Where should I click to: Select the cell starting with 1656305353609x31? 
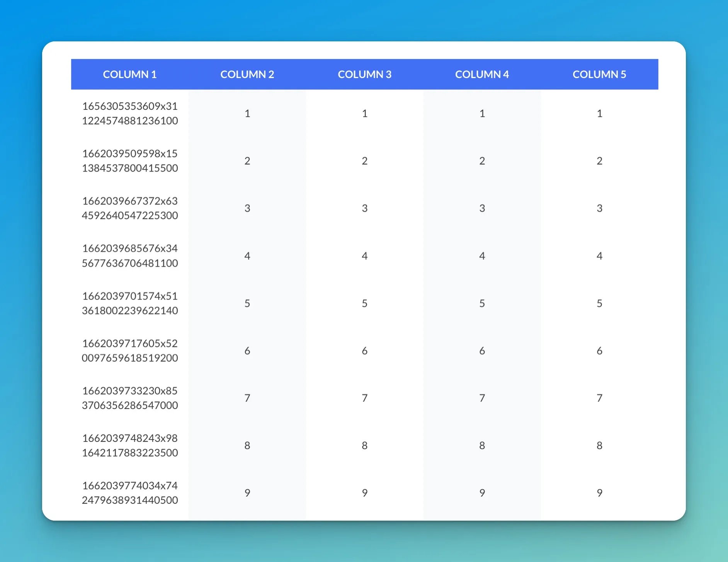click(x=130, y=113)
